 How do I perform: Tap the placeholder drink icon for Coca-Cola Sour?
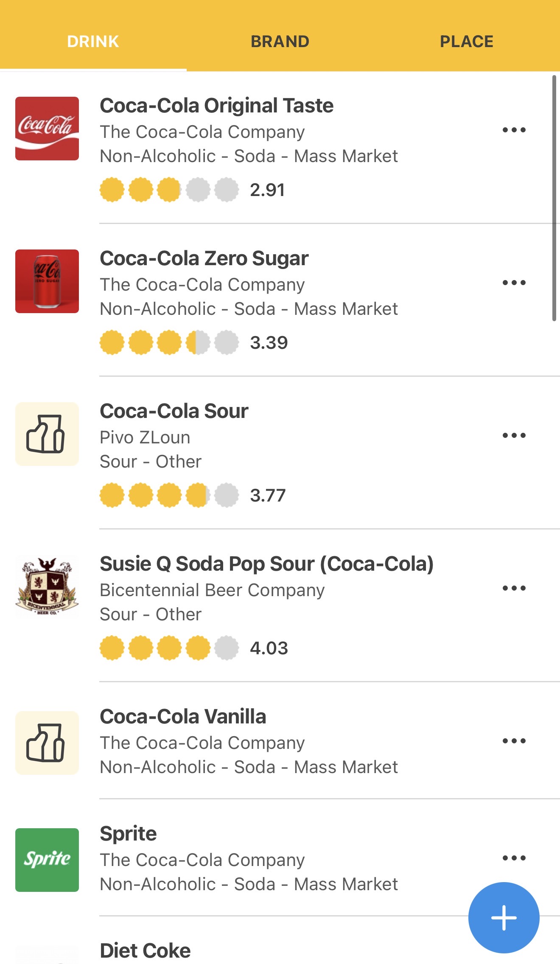click(x=47, y=434)
